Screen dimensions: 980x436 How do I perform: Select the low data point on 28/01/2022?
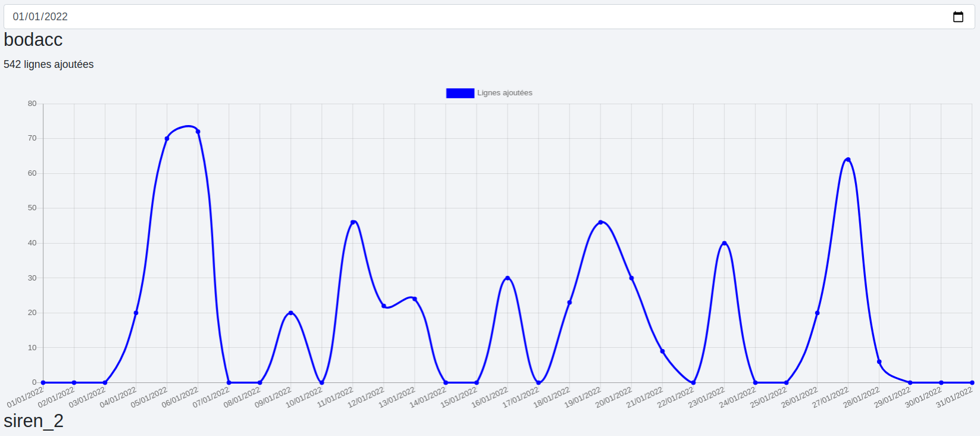pos(879,362)
